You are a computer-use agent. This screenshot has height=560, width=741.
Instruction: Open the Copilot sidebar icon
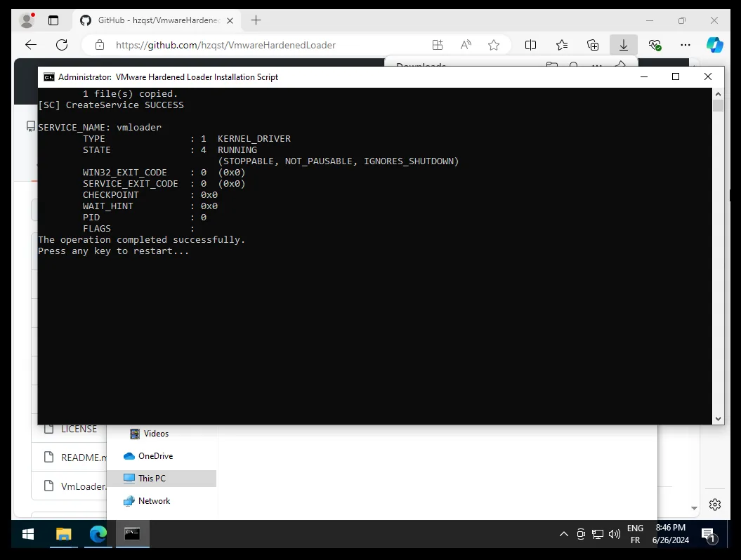pos(715,45)
